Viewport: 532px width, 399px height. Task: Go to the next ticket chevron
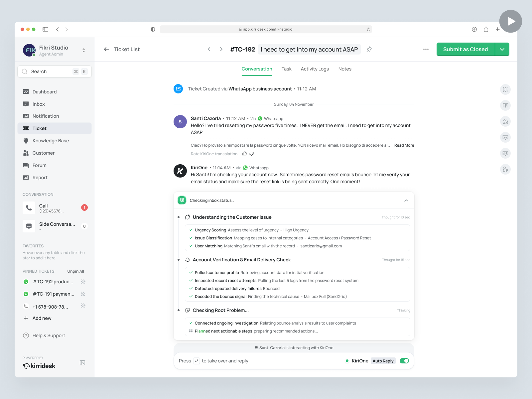pyautogui.click(x=221, y=49)
